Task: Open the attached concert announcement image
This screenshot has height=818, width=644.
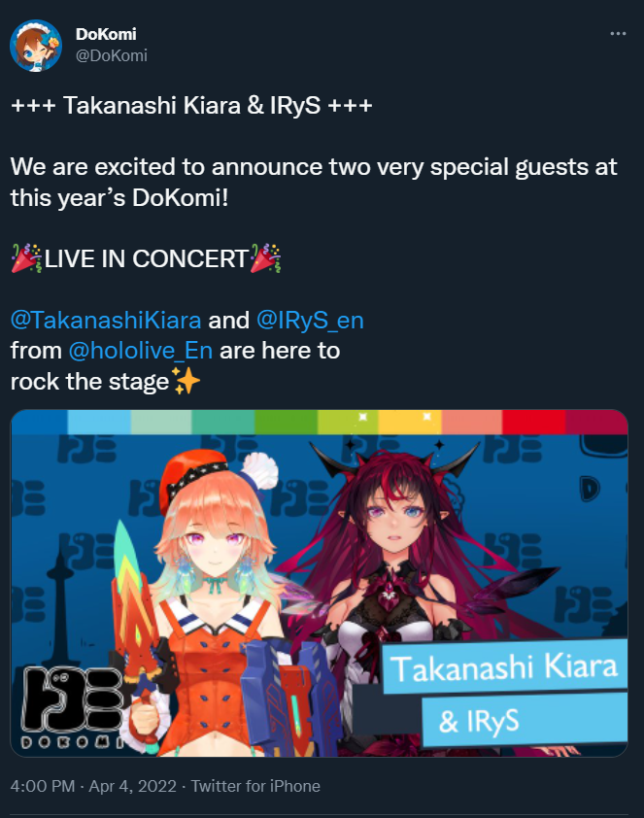Action: tap(320, 583)
